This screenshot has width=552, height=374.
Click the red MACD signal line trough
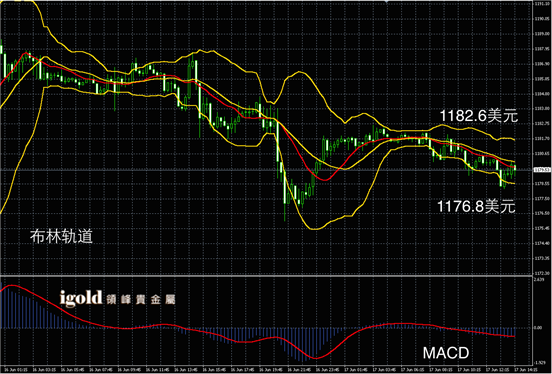coord(316,358)
